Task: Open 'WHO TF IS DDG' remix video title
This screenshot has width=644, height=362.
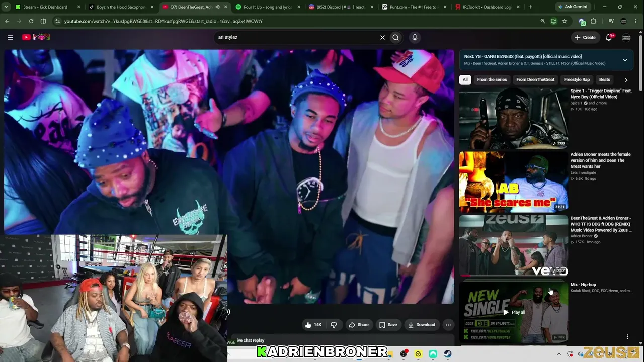Action: click(601, 224)
